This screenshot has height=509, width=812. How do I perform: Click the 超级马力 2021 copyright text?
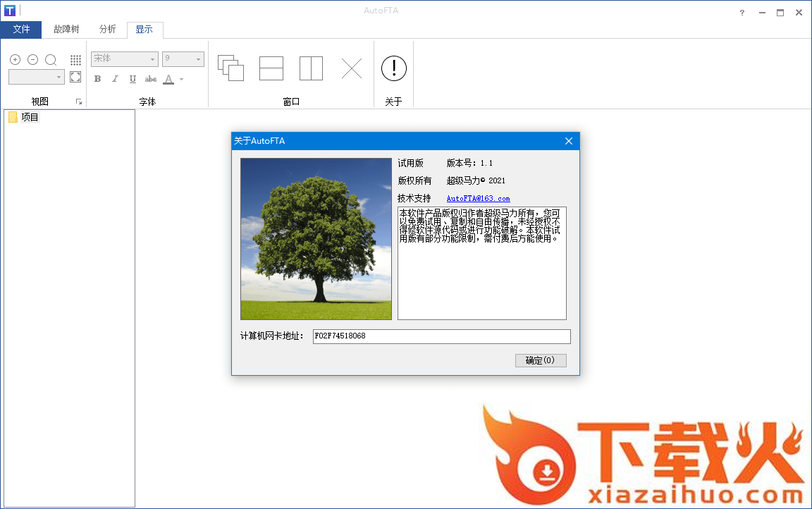pos(476,180)
